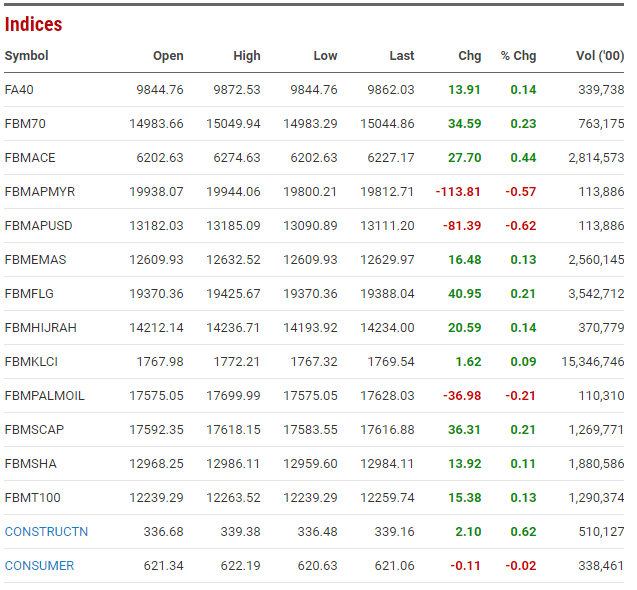The width and height of the screenshot is (637, 590).
Task: Click FA40 last value 9862.03
Action: (391, 89)
